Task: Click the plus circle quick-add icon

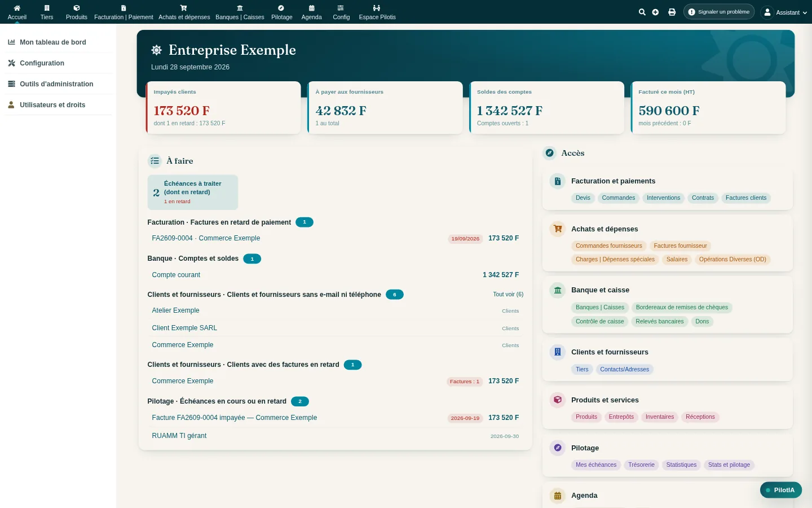Action: coord(655,12)
